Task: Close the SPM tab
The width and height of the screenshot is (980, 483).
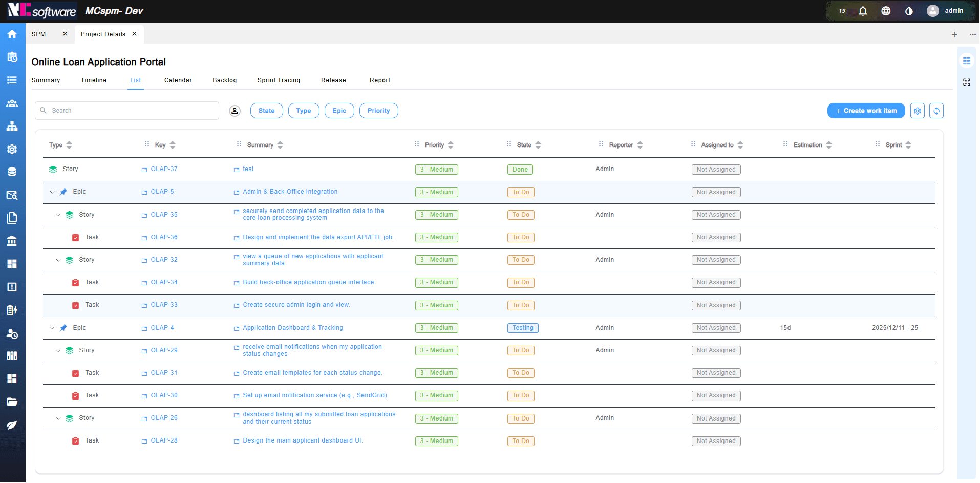Action: tap(65, 34)
